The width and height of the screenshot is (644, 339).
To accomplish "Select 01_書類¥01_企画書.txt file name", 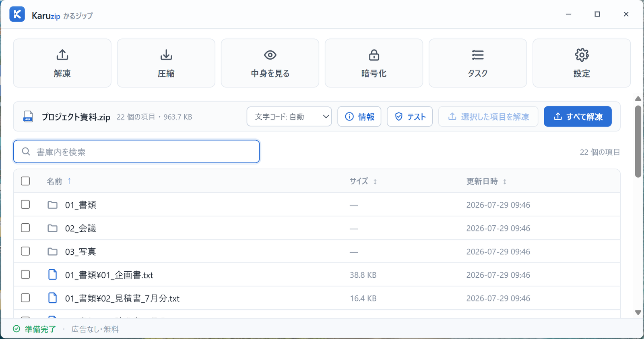I will pos(109,275).
